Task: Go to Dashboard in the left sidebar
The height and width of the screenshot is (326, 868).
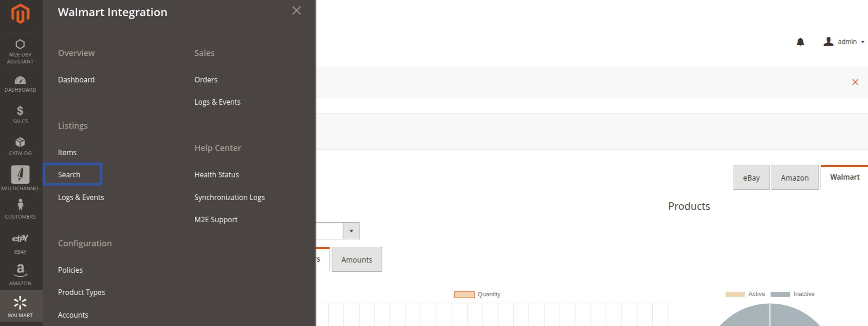Action: click(20, 84)
